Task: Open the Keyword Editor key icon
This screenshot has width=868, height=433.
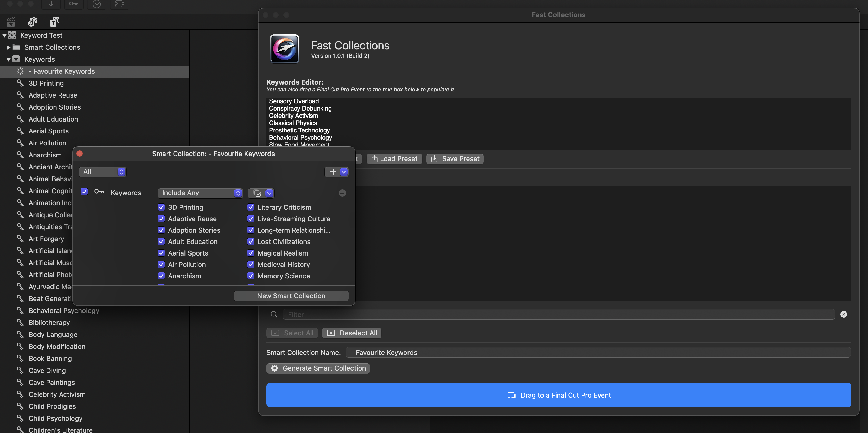Action: (73, 4)
